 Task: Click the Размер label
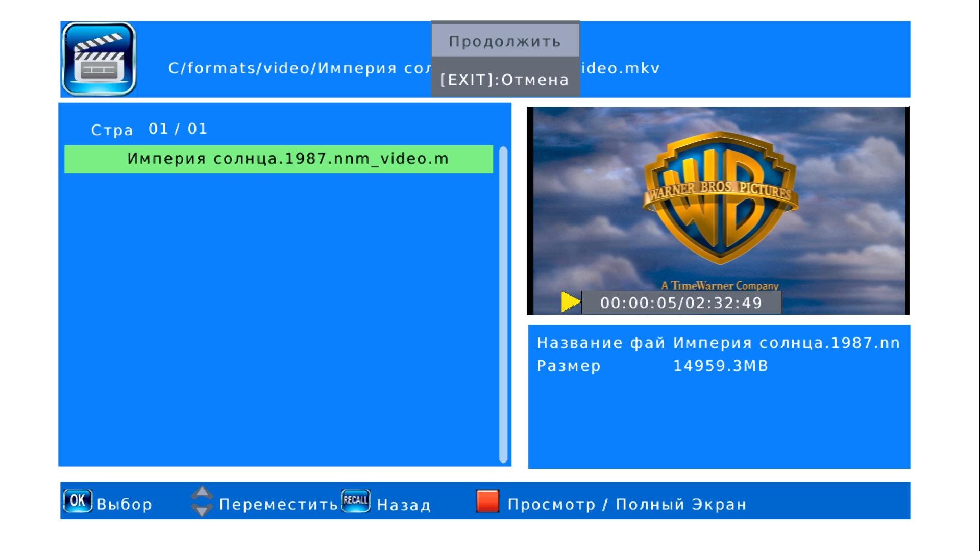coord(569,366)
